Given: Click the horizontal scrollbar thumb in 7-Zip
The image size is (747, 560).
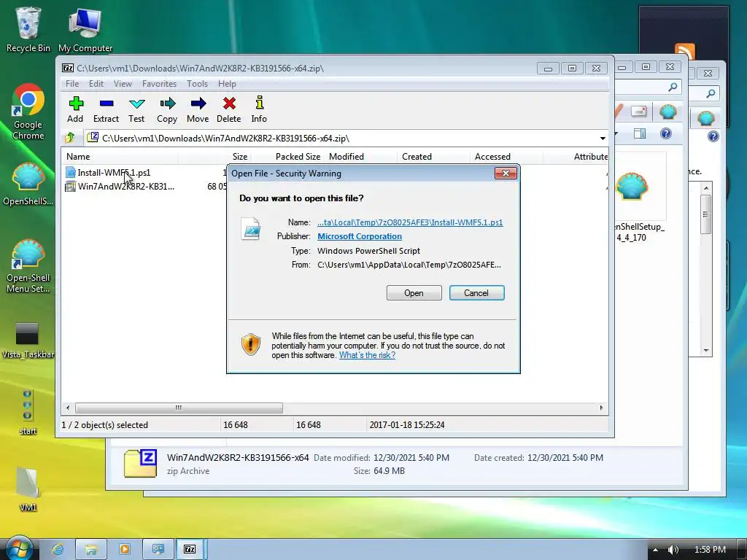Looking at the screenshot, I should 179,408.
